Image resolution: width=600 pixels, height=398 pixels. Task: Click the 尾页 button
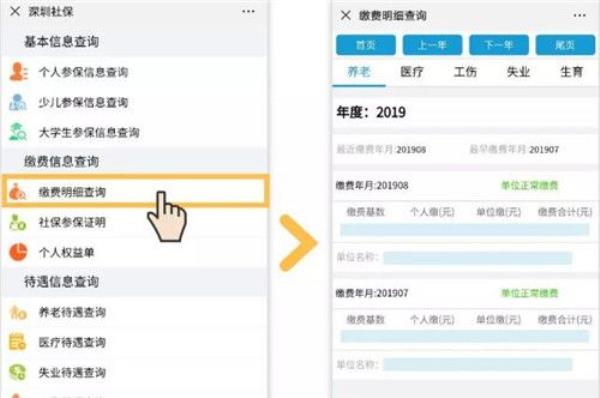point(565,45)
